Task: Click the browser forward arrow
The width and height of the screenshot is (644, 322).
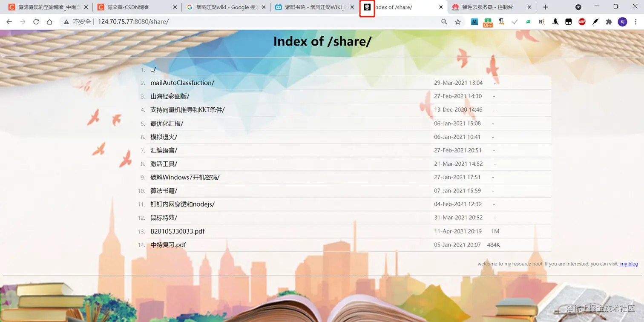Action: 23,22
